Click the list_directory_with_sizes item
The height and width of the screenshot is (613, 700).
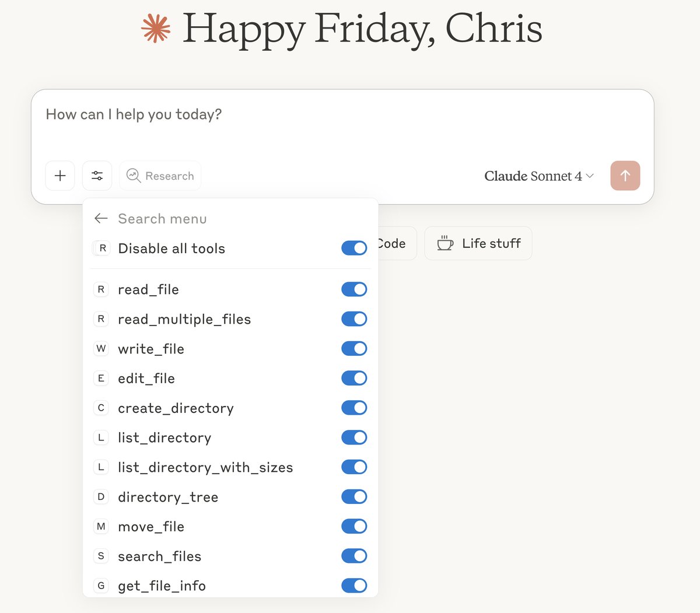click(x=205, y=467)
